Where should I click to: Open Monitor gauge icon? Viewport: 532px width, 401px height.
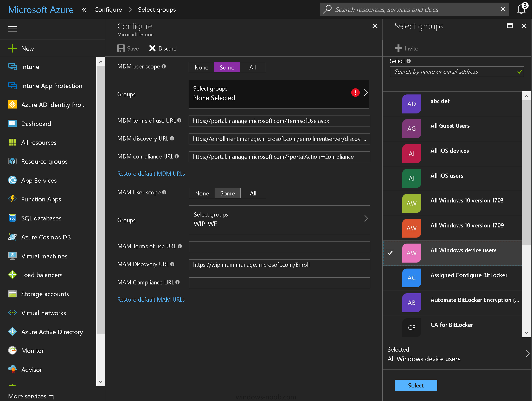click(12, 351)
